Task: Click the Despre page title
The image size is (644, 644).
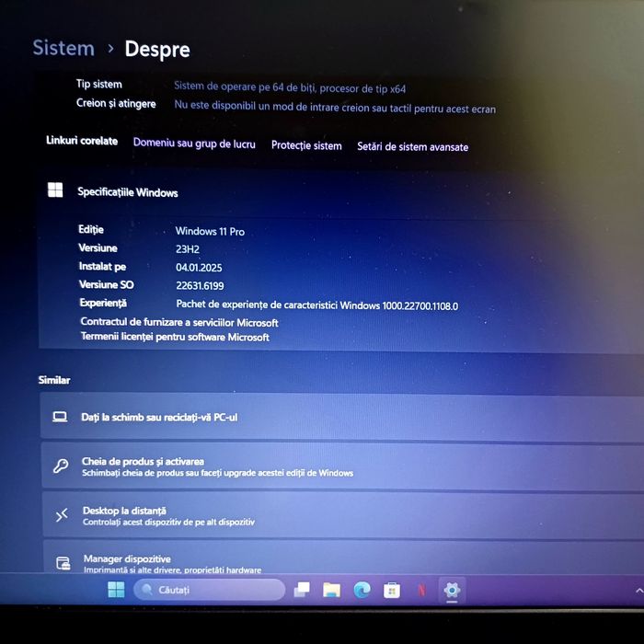Action: (157, 50)
